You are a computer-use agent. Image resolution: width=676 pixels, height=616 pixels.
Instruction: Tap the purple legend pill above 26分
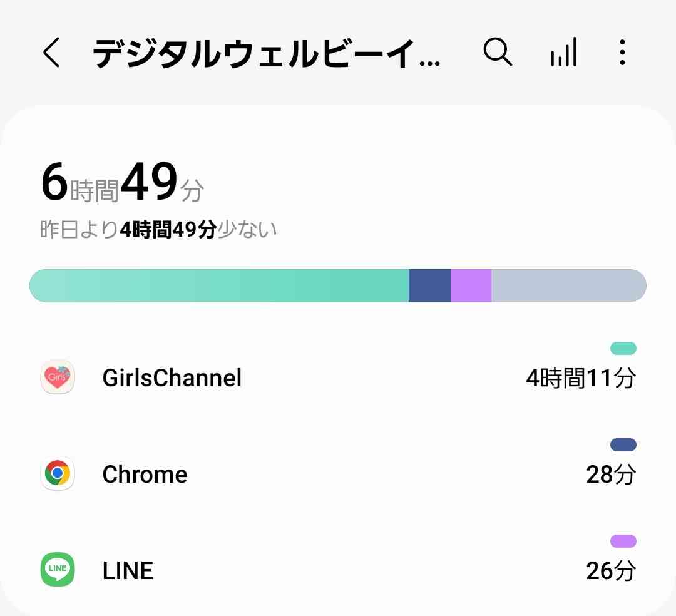[x=623, y=541]
